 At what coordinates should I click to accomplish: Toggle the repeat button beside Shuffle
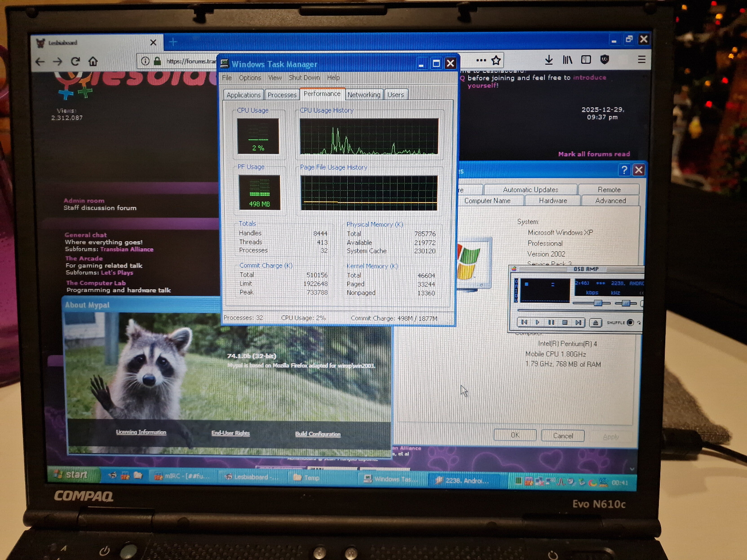tap(639, 322)
